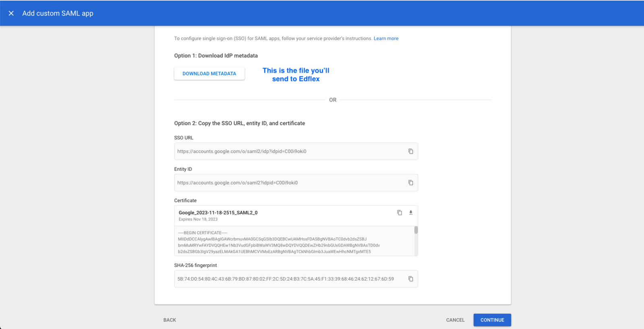Copy the SSO URL to clipboard

click(x=411, y=151)
